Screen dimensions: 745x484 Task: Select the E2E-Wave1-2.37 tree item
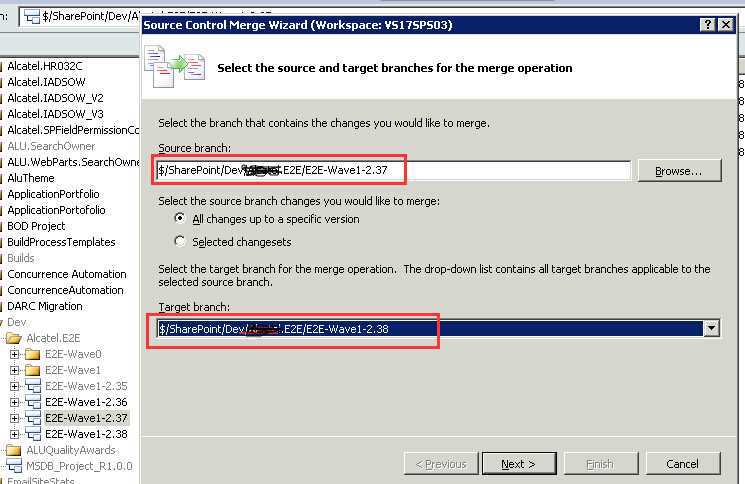coord(86,418)
